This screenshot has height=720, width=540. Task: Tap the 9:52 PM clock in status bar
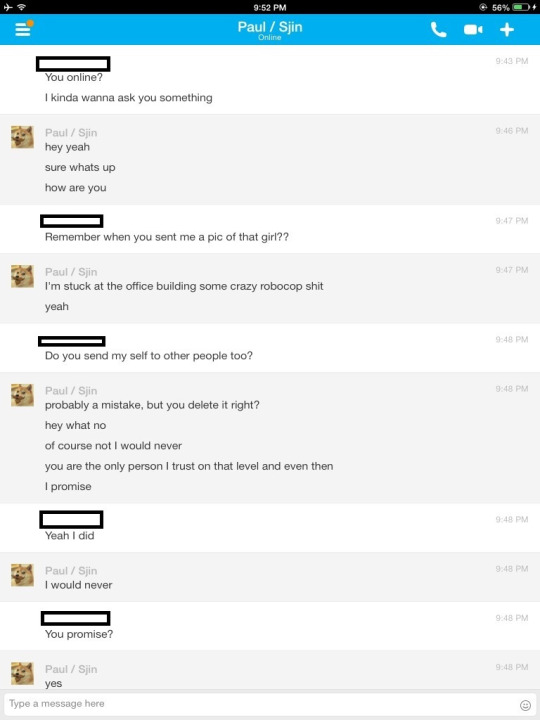[x=270, y=7]
